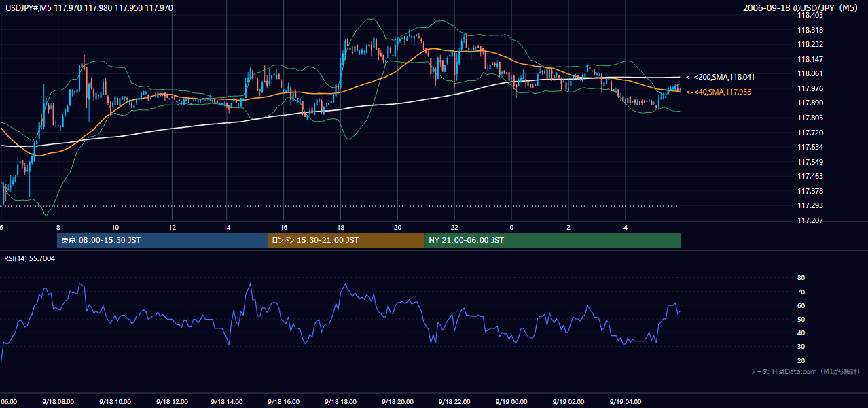
Task: Click the 9/19 02:00 time label
Action: tap(568, 402)
